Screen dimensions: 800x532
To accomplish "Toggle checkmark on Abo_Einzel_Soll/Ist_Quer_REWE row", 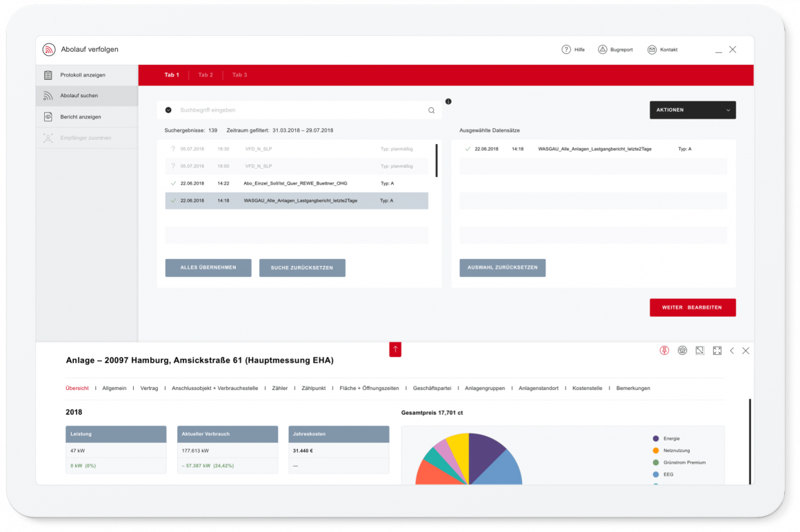I will tap(173, 183).
